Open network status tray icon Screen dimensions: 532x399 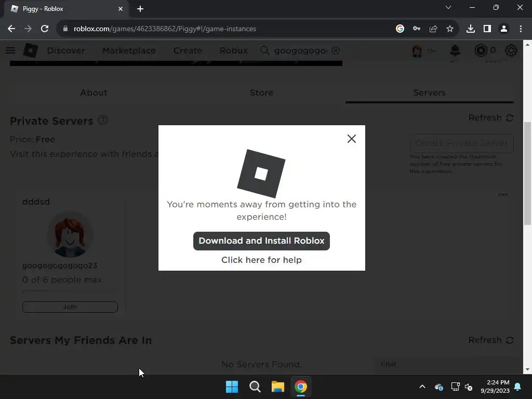pyautogui.click(x=455, y=387)
